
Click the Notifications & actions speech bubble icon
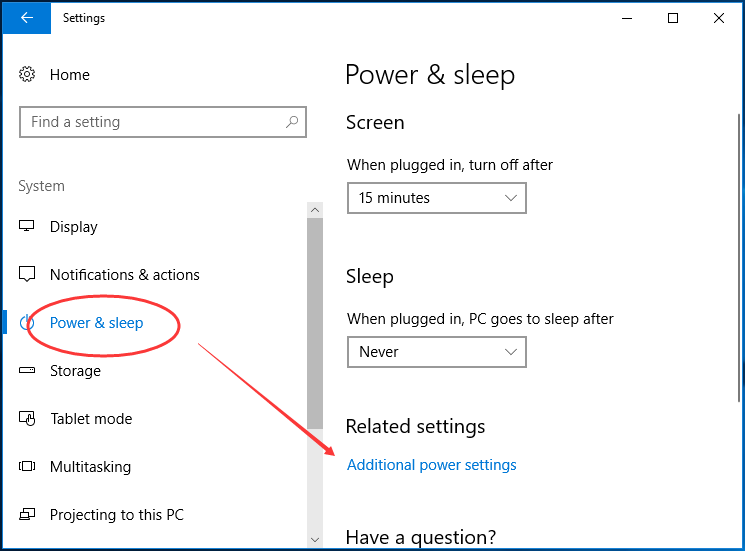(27, 274)
